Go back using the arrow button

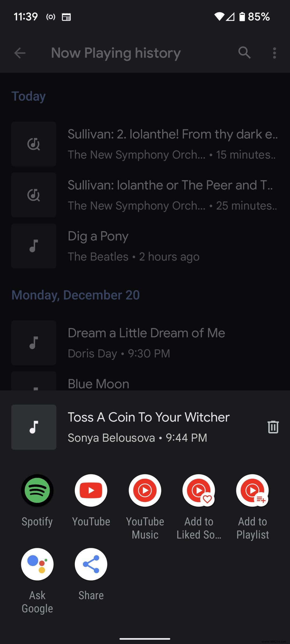(20, 53)
